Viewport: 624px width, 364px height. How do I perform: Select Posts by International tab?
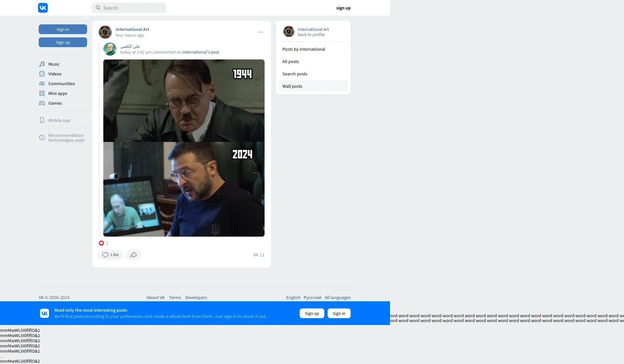[313, 49]
